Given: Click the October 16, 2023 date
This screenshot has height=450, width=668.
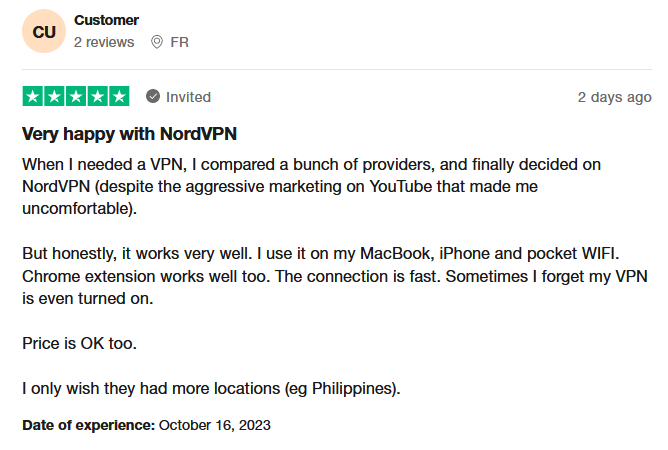Looking at the screenshot, I should 215,425.
